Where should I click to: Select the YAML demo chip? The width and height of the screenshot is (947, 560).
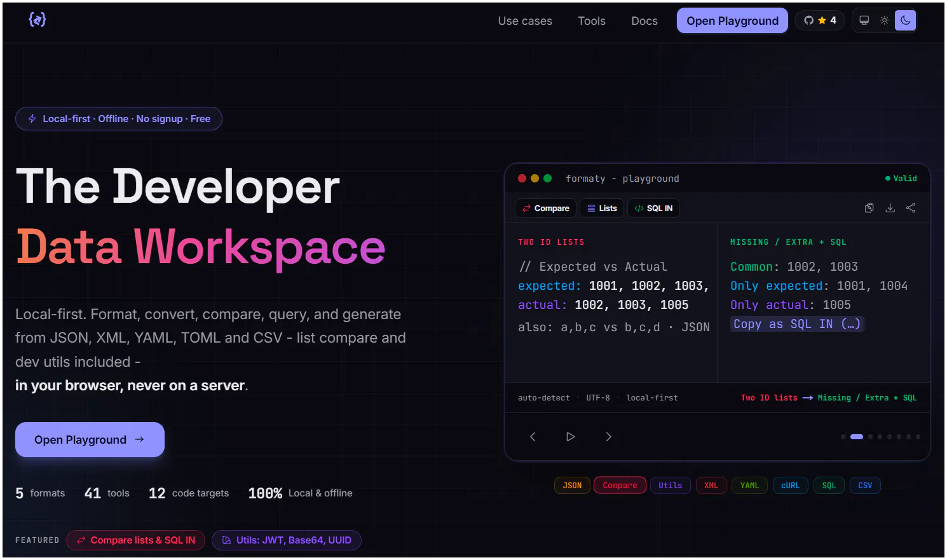coord(749,486)
